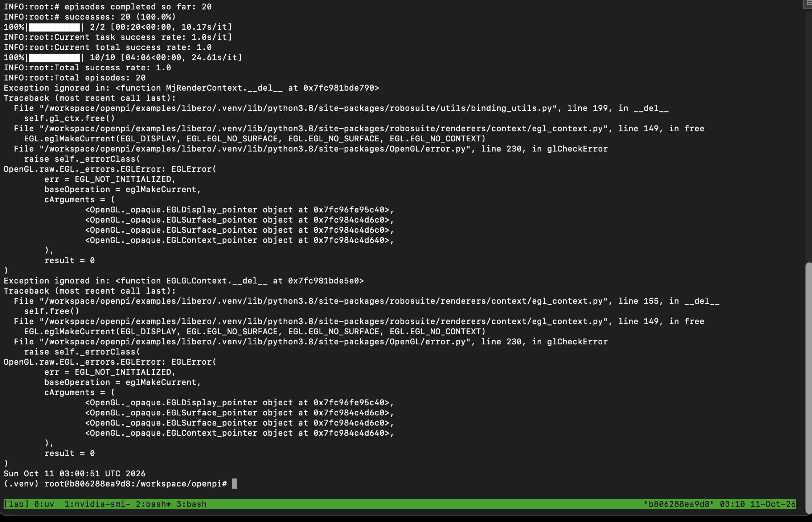Click '# episodes completed so far: 20' line

click(x=108, y=7)
